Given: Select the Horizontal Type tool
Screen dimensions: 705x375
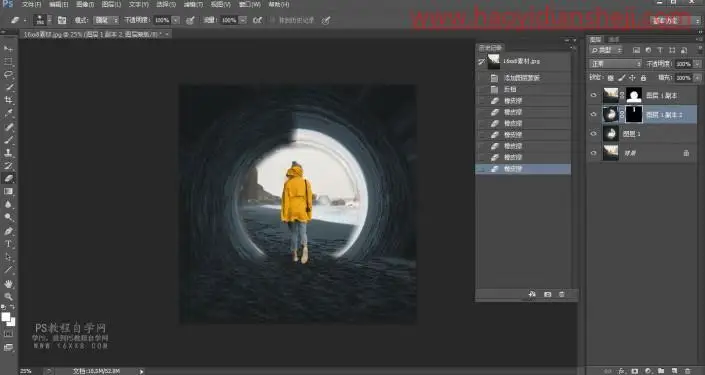Looking at the screenshot, I should click(8, 244).
